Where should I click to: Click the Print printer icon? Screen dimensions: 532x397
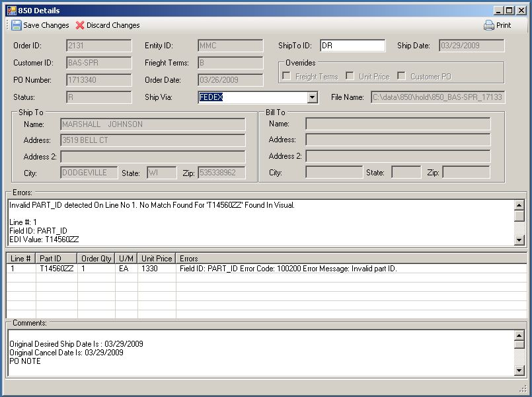click(x=489, y=25)
